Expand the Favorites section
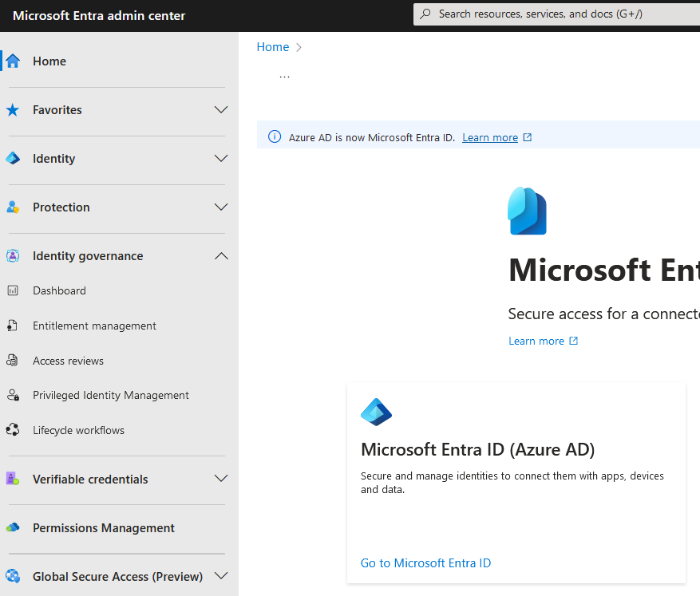 pos(220,109)
